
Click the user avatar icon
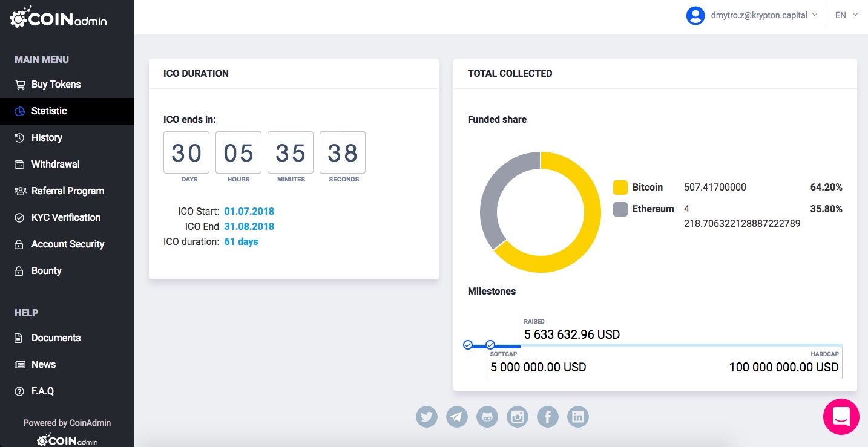695,15
